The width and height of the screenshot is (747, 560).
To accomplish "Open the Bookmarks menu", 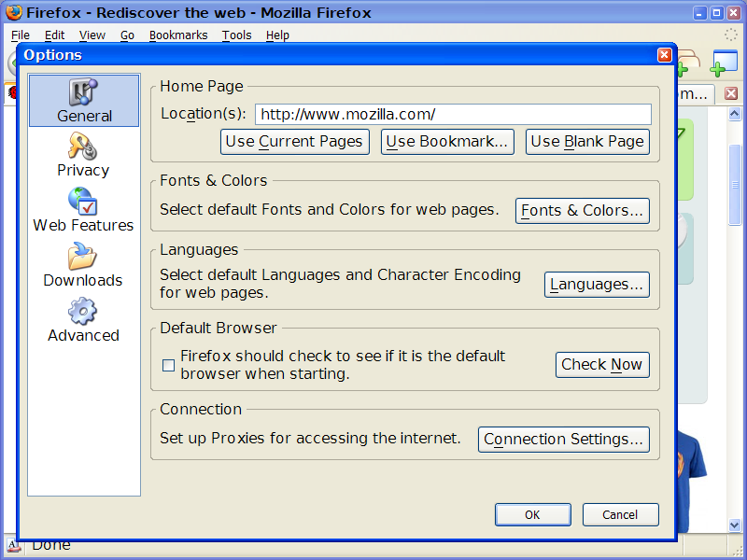I will tap(177, 35).
